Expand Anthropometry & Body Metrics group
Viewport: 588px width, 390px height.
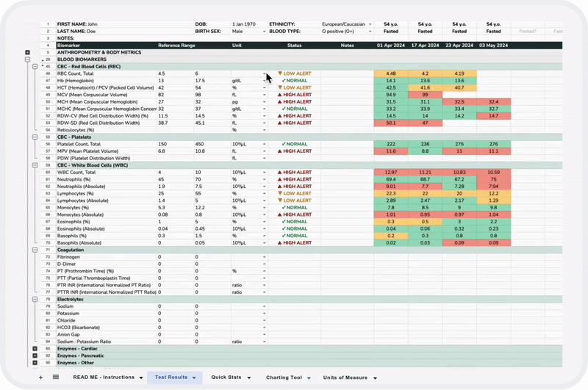27,52
